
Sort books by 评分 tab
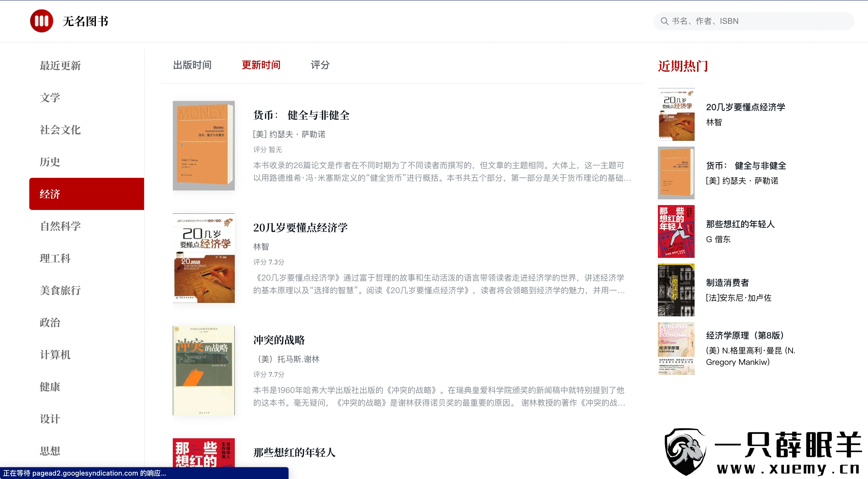pyautogui.click(x=320, y=65)
